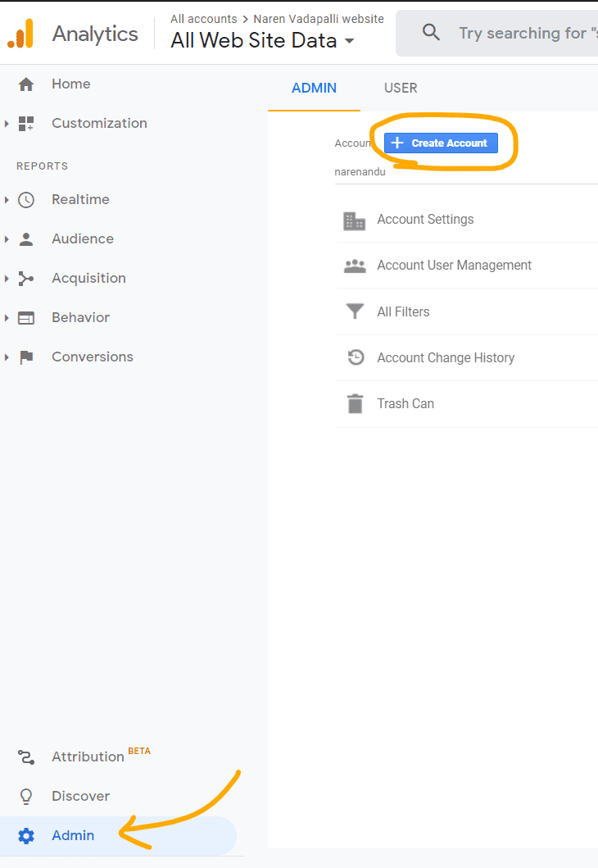Open the Conversions menu item

tap(93, 357)
